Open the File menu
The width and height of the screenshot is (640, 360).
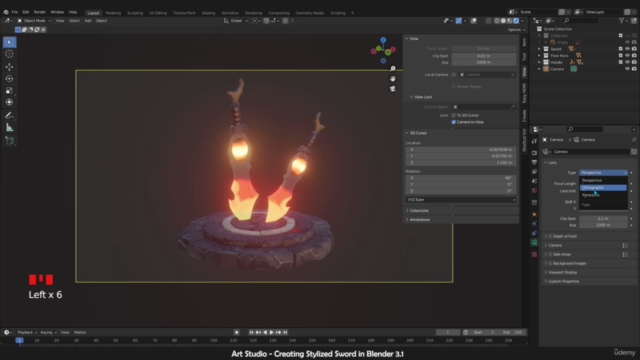pos(15,12)
